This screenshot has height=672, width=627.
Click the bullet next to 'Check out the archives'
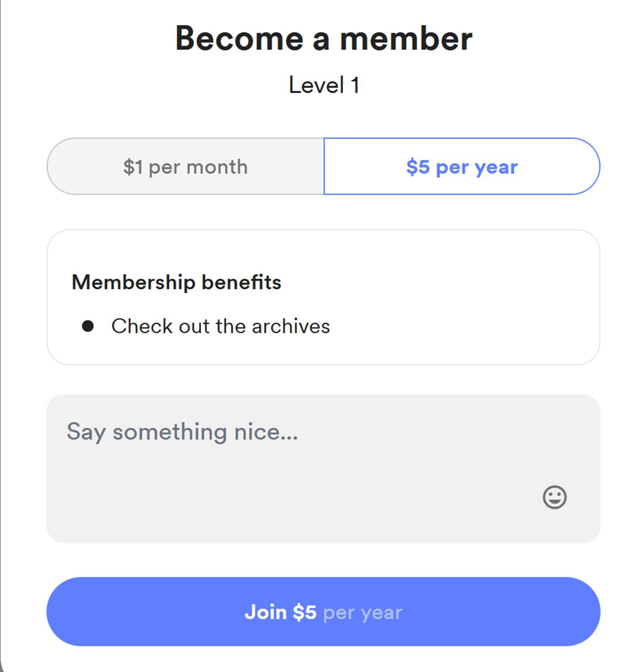(89, 326)
